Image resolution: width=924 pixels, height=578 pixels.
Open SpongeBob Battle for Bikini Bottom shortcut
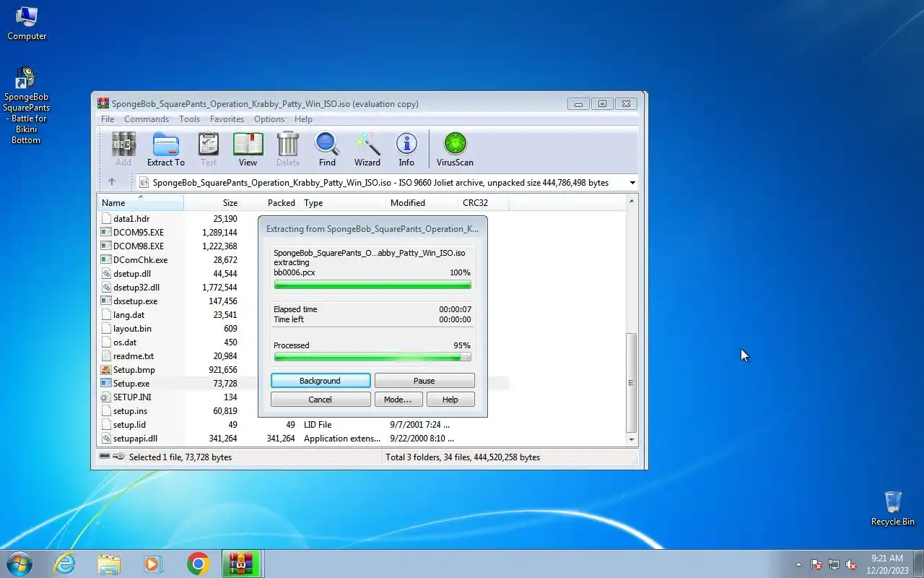(26, 105)
